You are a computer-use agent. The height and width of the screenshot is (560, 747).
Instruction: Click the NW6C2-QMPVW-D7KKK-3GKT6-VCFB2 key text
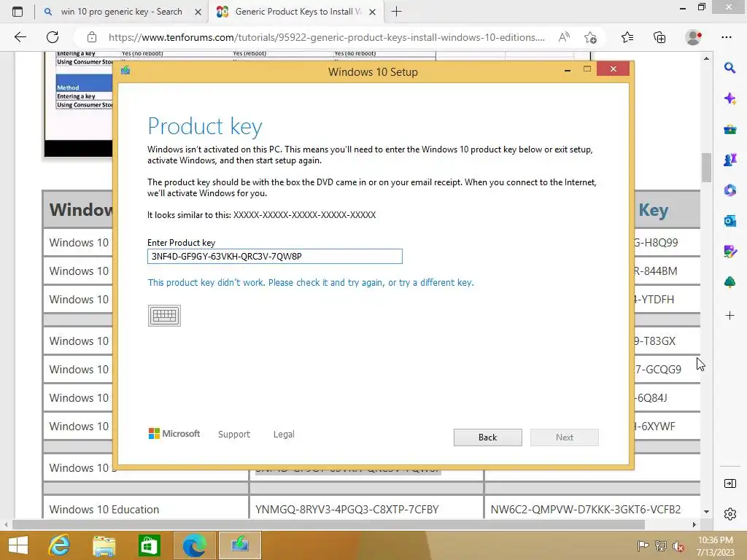pyautogui.click(x=586, y=510)
